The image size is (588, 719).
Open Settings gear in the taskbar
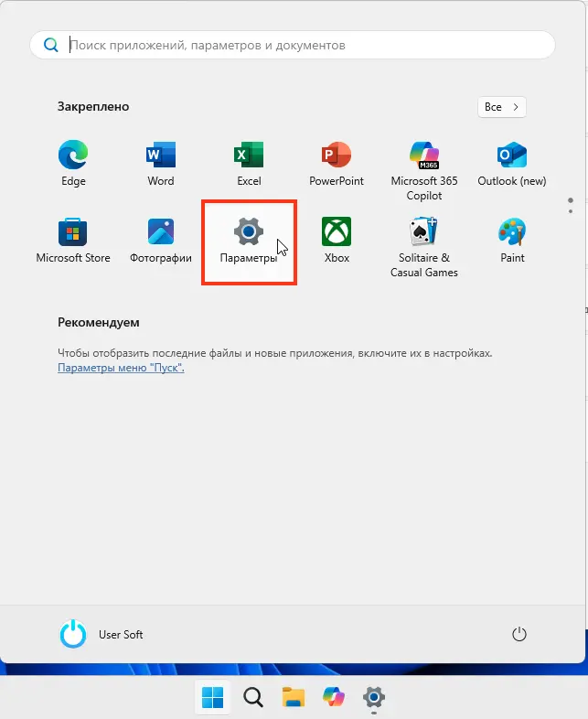click(374, 697)
